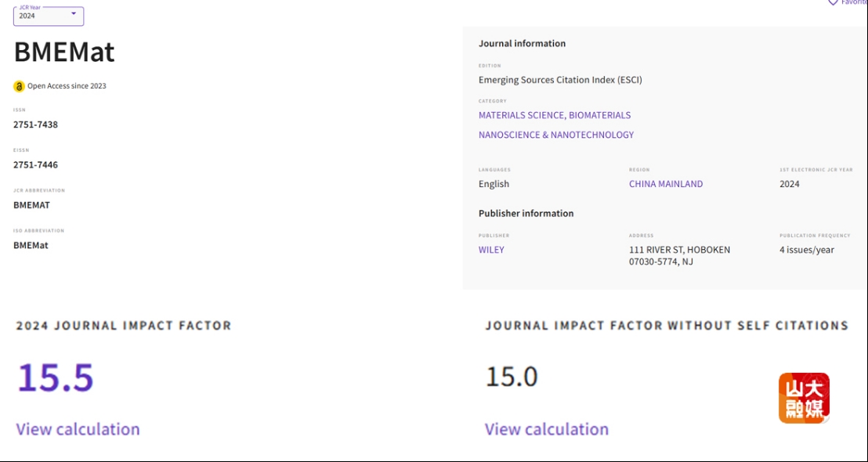The height and width of the screenshot is (462, 868).
Task: Click the BMEMat journal title
Action: coord(64,52)
